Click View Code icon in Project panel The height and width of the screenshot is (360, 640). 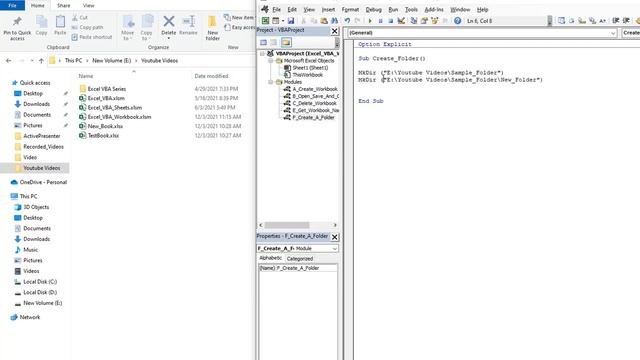[x=263, y=42]
